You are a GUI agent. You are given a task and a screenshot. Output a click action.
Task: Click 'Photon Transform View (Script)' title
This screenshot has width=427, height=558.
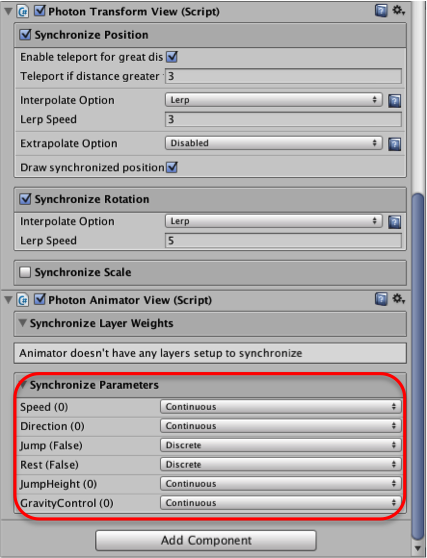[134, 12]
